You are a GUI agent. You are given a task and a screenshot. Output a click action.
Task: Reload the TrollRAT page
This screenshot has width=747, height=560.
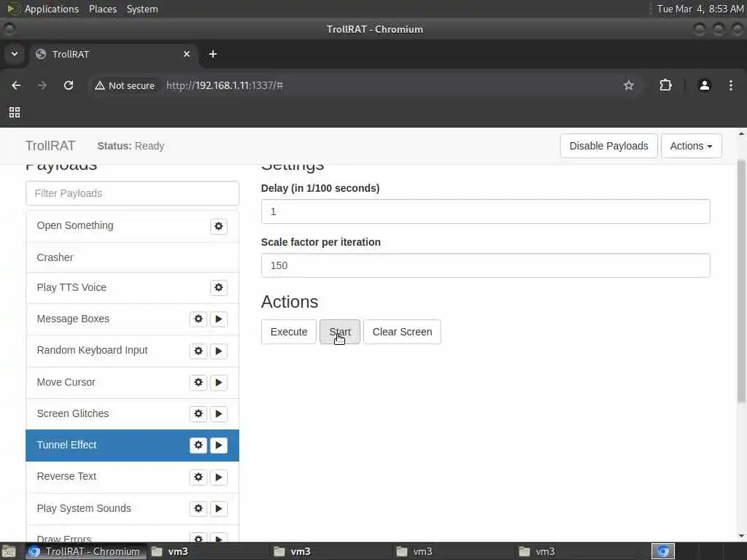(x=69, y=86)
